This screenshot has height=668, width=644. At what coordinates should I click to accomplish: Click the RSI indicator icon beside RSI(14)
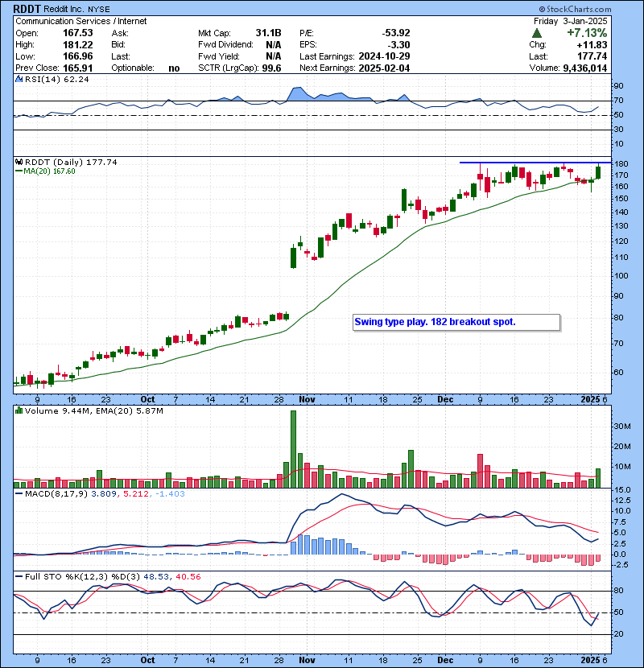pos(19,79)
